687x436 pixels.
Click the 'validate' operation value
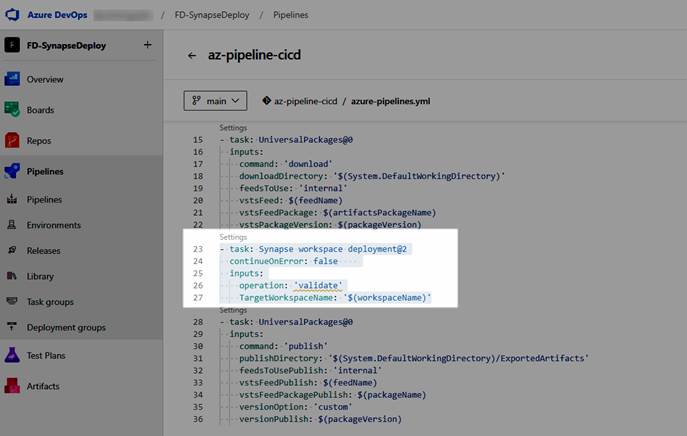point(318,285)
